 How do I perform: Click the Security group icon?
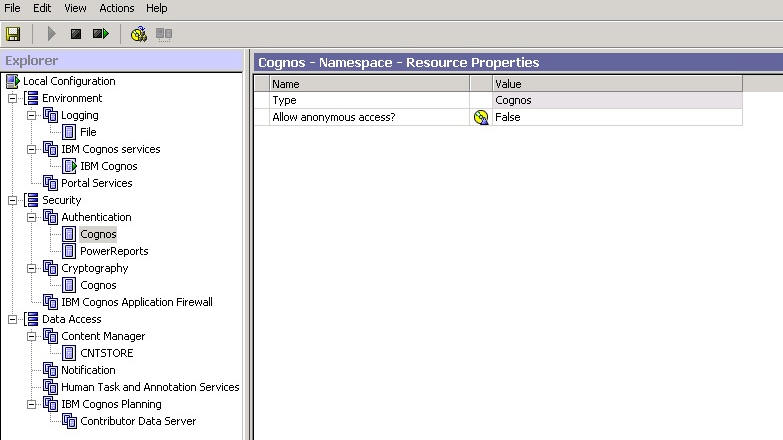coord(32,200)
